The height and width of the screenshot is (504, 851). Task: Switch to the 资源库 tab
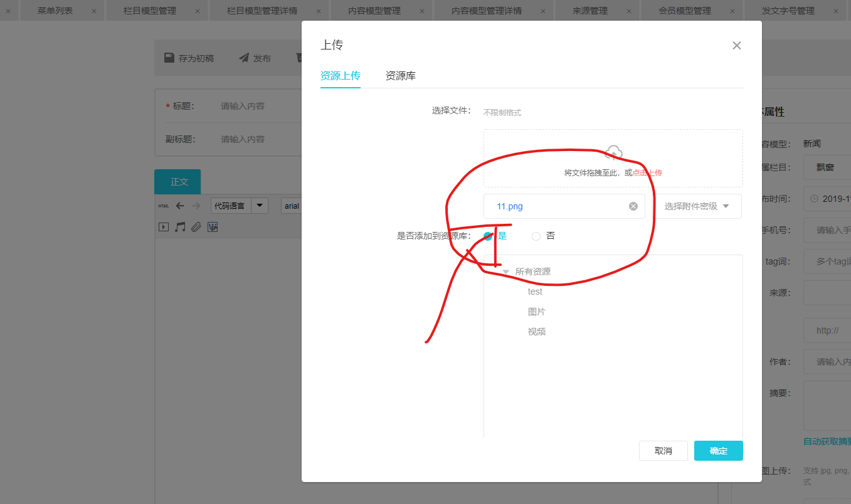pos(400,76)
